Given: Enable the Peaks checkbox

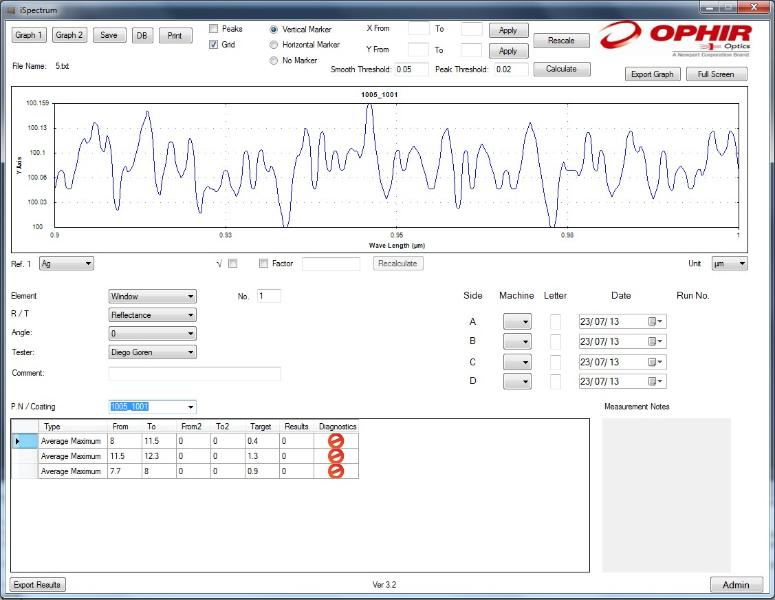Looking at the screenshot, I should tap(214, 29).
